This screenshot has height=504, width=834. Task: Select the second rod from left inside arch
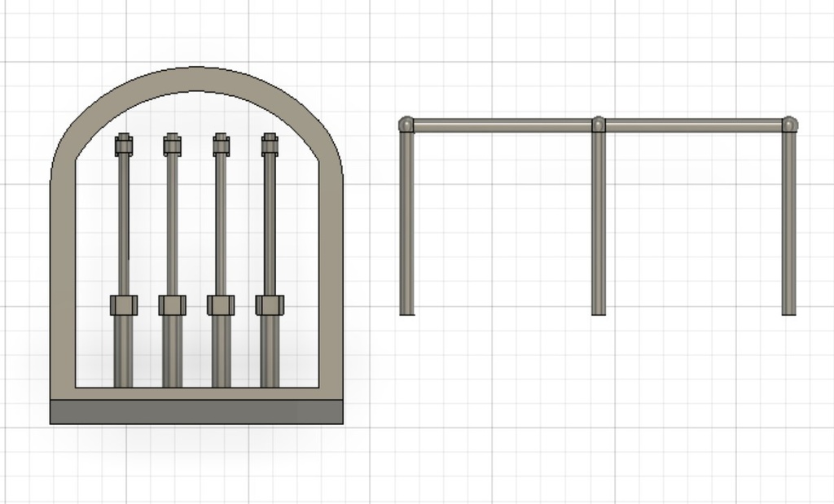pos(173,223)
